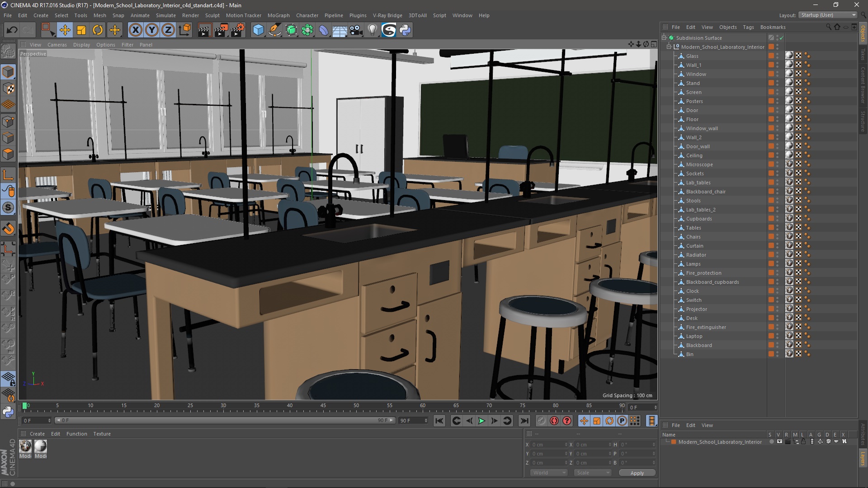Click the Undo arrow icon
868x488 pixels.
click(x=12, y=30)
